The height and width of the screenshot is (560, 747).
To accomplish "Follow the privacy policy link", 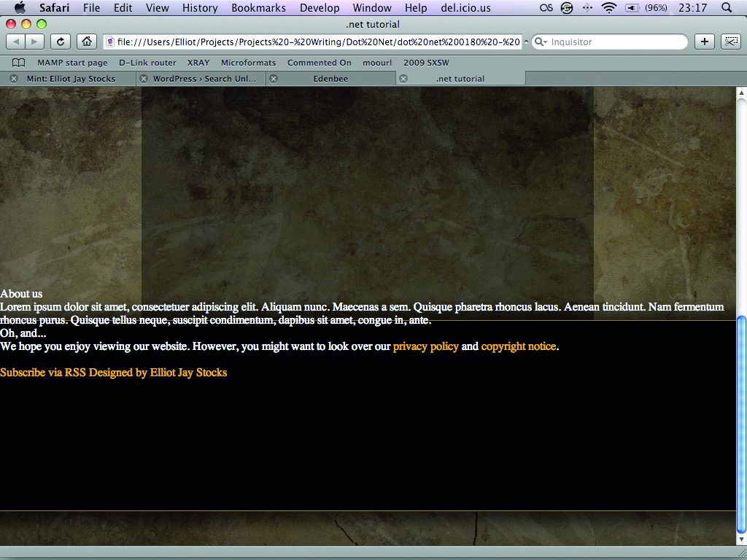I will click(x=426, y=346).
